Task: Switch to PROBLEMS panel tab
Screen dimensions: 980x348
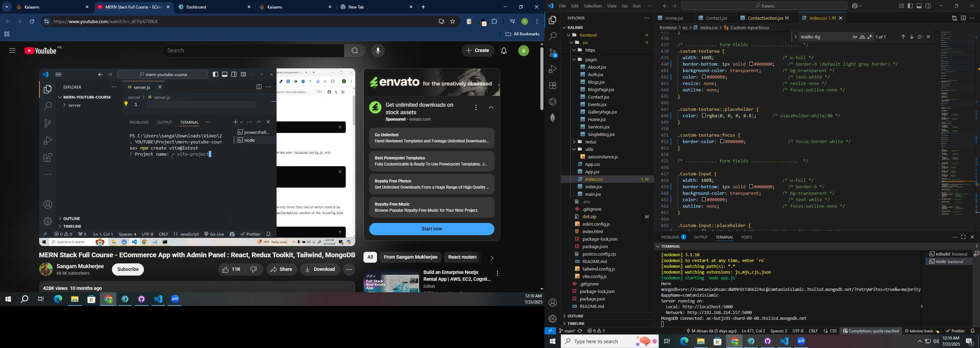Action: tap(673, 237)
